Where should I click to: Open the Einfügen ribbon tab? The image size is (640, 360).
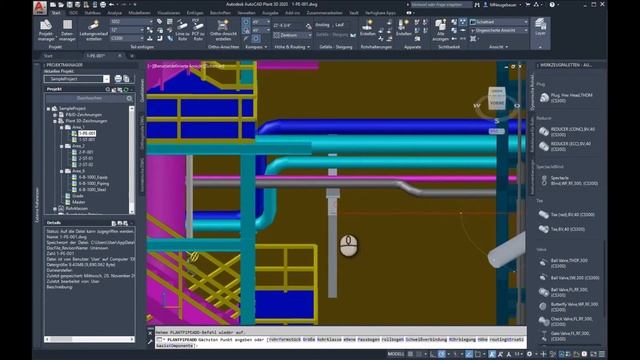click(x=195, y=13)
